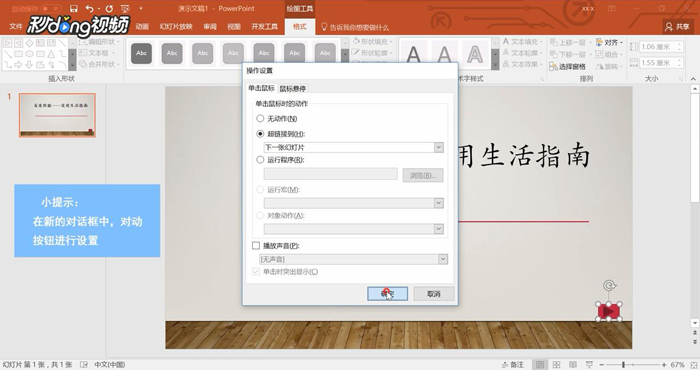Pick the second Abc shape style swatch
The width and height of the screenshot is (700, 370).
(172, 53)
